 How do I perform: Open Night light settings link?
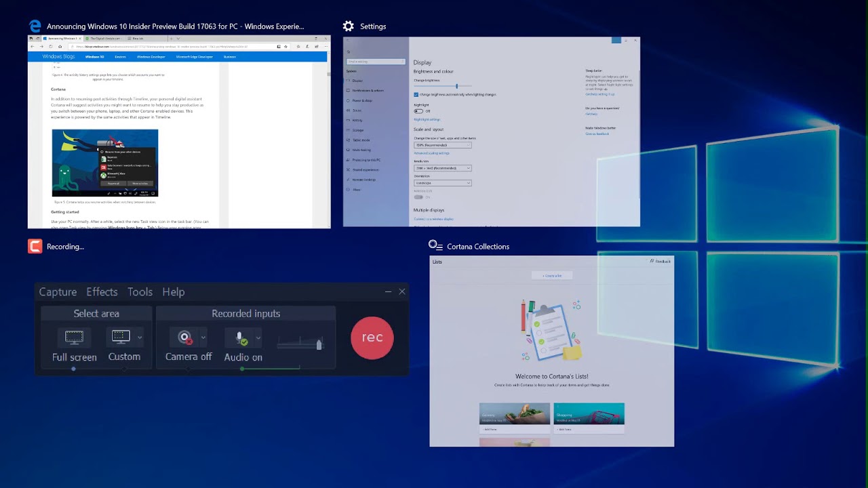[x=427, y=119]
